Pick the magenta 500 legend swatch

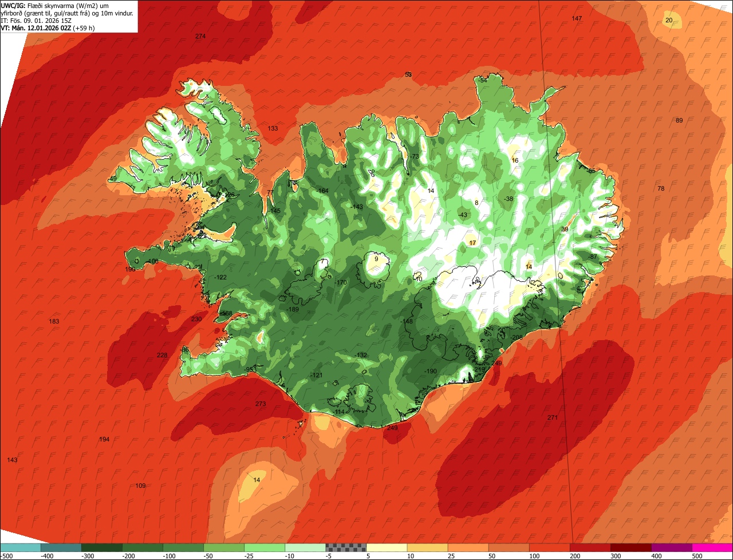[x=712, y=547]
